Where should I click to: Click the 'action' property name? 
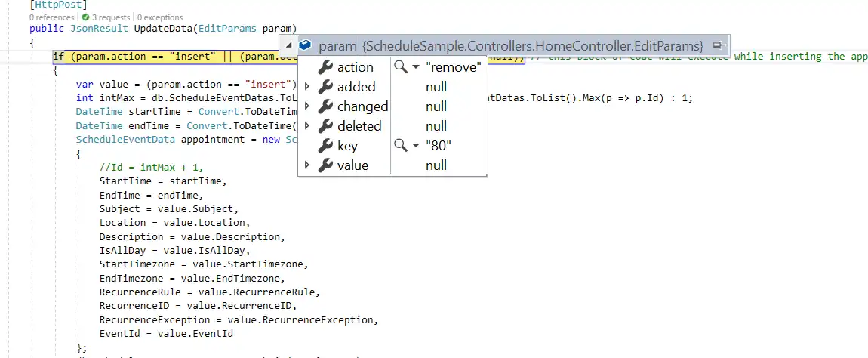coord(355,67)
